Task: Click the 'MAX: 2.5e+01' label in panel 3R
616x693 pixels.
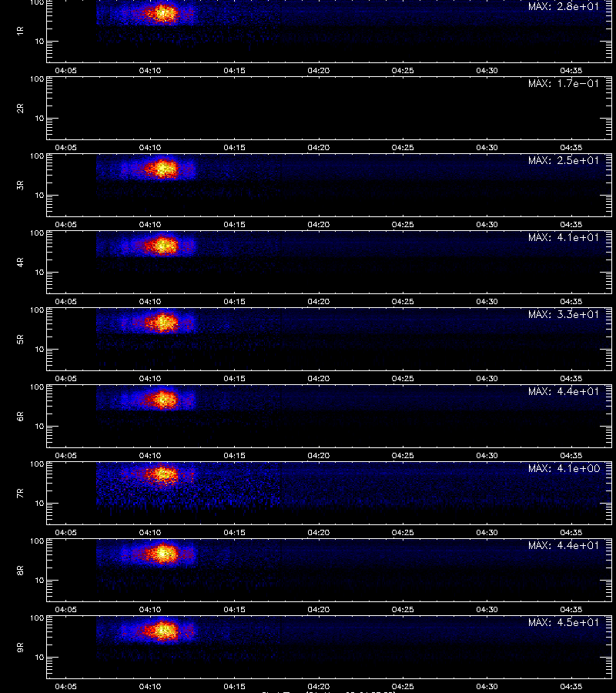Action: pos(564,160)
